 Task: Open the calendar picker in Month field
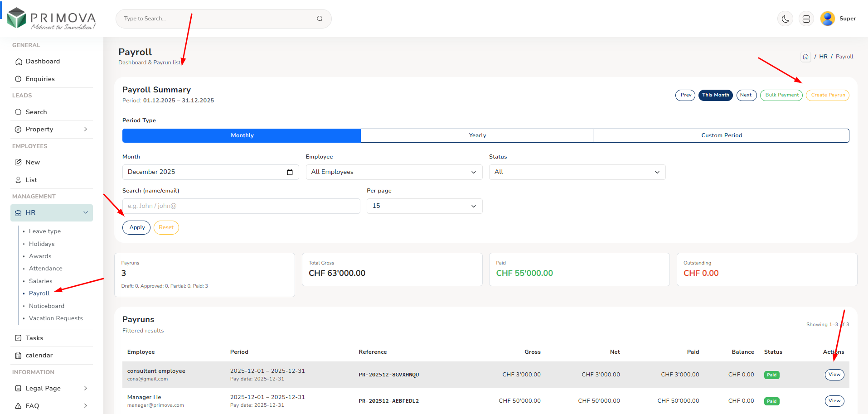click(x=290, y=172)
